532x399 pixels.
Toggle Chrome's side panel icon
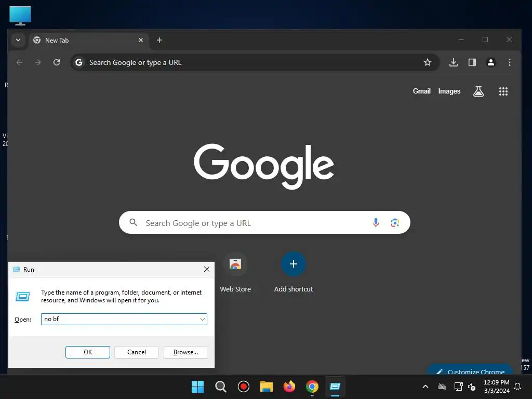point(472,62)
